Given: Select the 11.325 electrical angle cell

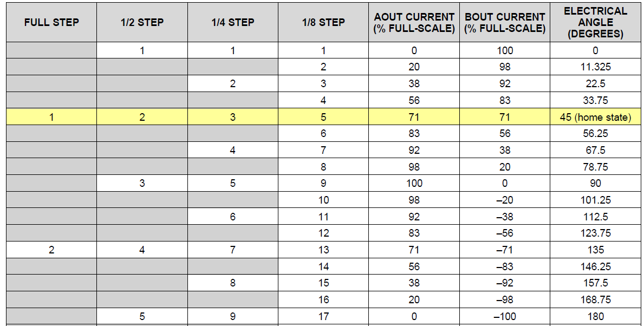Looking at the screenshot, I should pyautogui.click(x=596, y=67).
